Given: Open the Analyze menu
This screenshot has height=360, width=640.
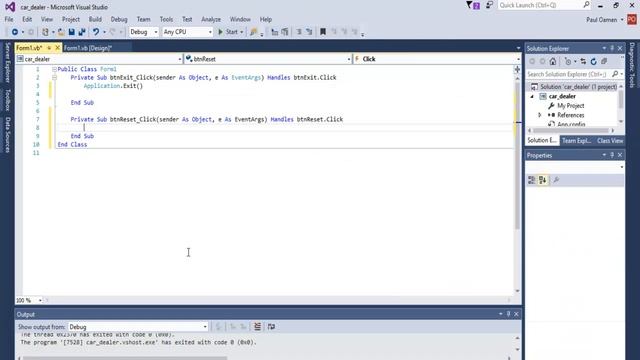Looking at the screenshot, I should point(211,19).
